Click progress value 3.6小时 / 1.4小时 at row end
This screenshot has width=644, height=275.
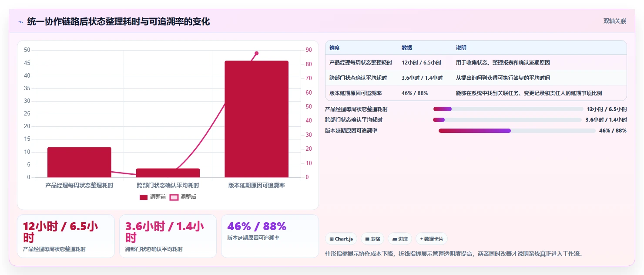click(606, 120)
